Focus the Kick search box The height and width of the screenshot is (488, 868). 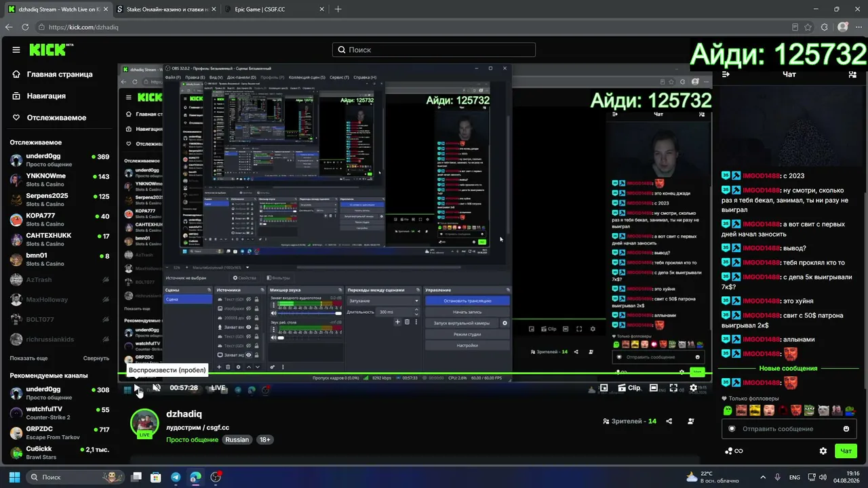(x=434, y=49)
